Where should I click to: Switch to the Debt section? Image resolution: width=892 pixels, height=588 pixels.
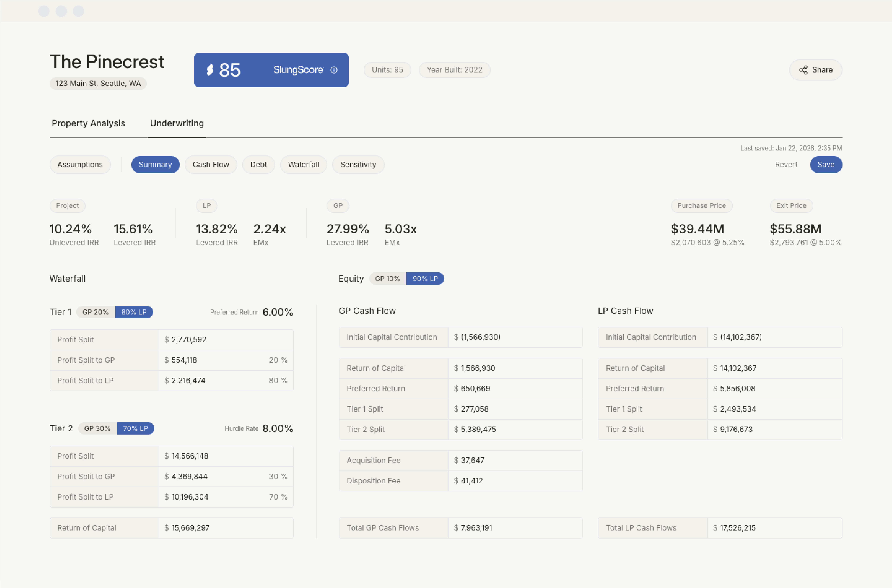pos(258,164)
